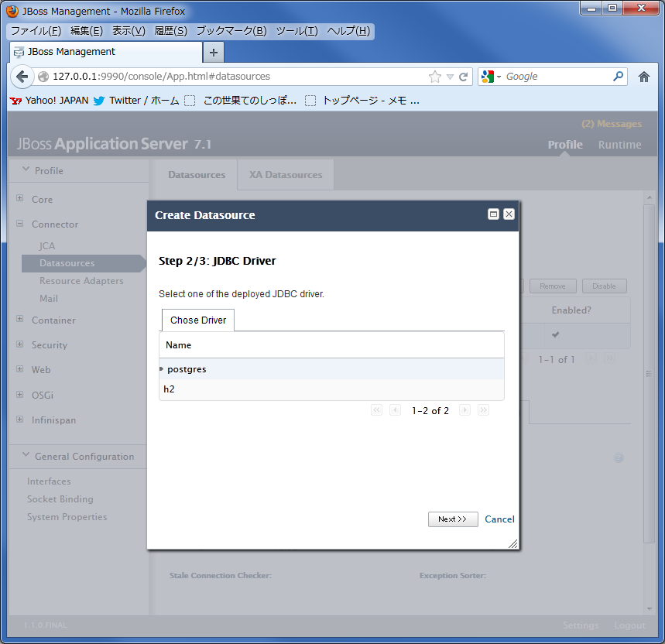Image resolution: width=665 pixels, height=644 pixels.
Task: Select Datasources in the sidebar
Action: point(84,263)
